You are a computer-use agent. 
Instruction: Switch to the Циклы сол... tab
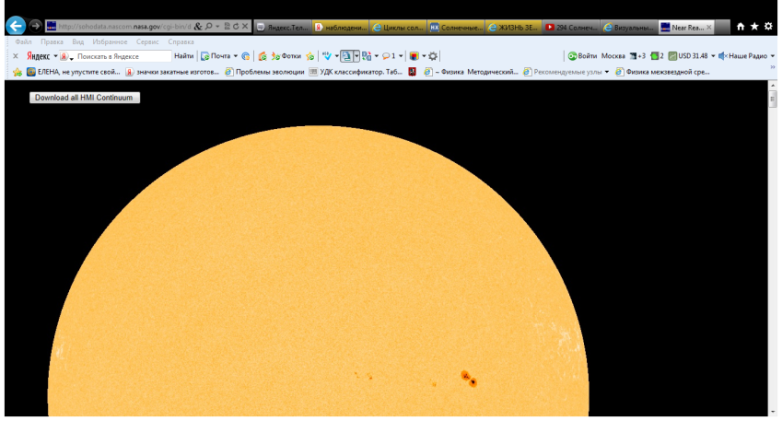coord(398,27)
